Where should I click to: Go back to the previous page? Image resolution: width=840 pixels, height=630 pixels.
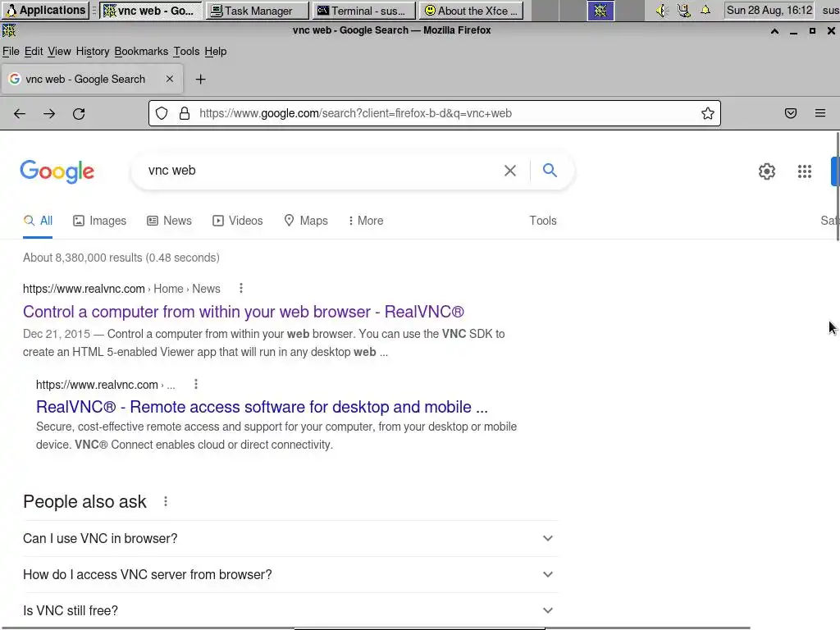pyautogui.click(x=20, y=113)
